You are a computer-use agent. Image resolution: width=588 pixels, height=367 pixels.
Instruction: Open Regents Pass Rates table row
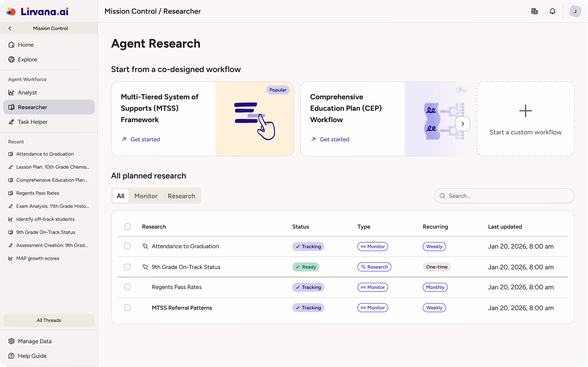[343, 287]
